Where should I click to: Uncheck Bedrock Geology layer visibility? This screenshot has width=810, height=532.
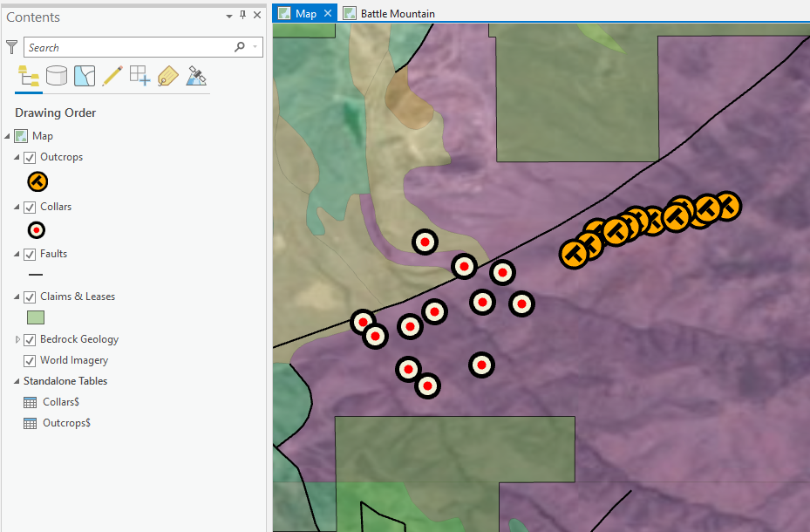(30, 340)
